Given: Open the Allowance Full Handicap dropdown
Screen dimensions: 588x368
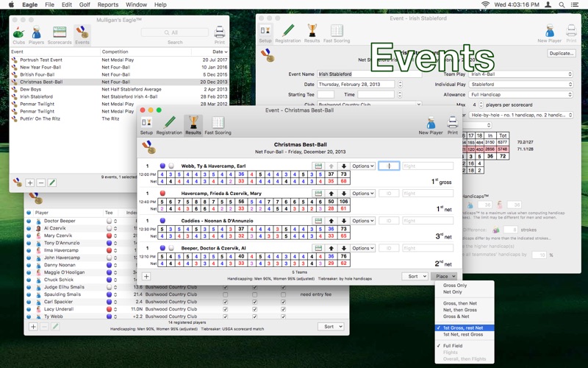Looking at the screenshot, I should [x=521, y=95].
